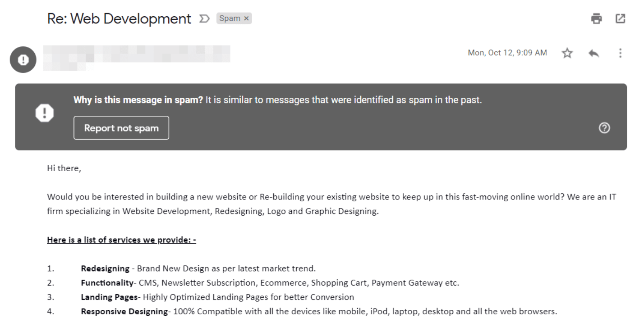Reply to this message
The image size is (644, 322).
(593, 53)
